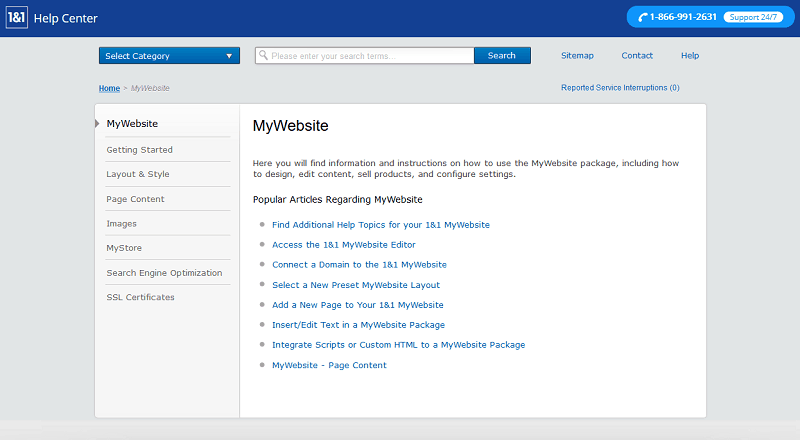Open Integrate Scripts or Custom HTML article
Image resolution: width=800 pixels, height=440 pixels.
pyautogui.click(x=398, y=345)
